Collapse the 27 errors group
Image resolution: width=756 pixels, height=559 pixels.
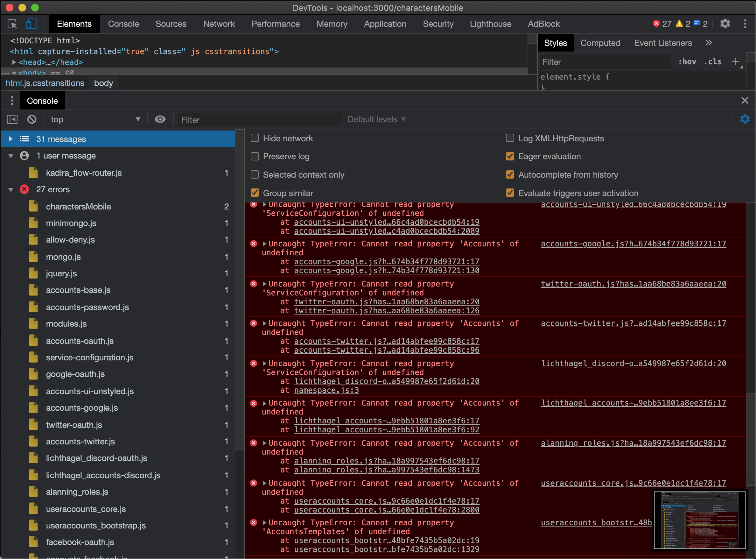[x=10, y=189]
